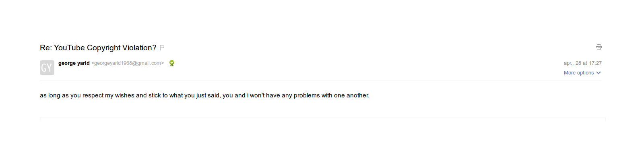Click the word "wishes" in the message
644x161 pixels.
pyautogui.click(x=124, y=95)
